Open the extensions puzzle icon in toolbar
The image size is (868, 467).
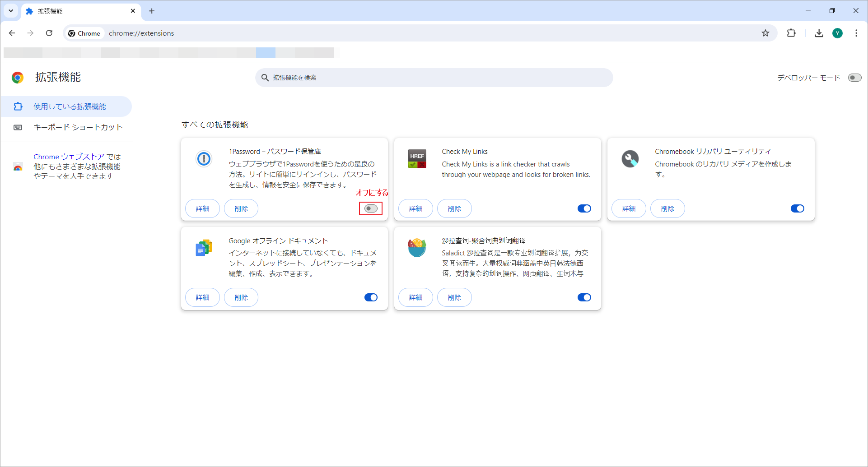pos(791,33)
